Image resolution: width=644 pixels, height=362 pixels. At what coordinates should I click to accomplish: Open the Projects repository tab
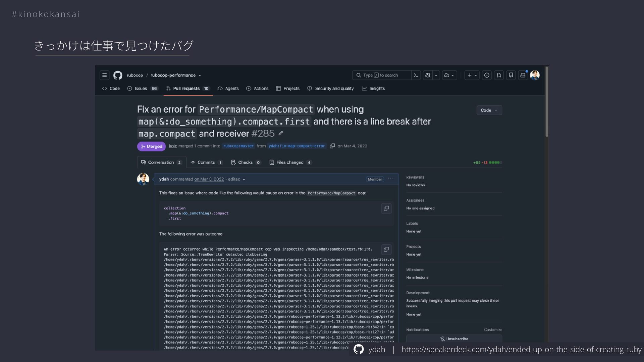click(x=288, y=88)
